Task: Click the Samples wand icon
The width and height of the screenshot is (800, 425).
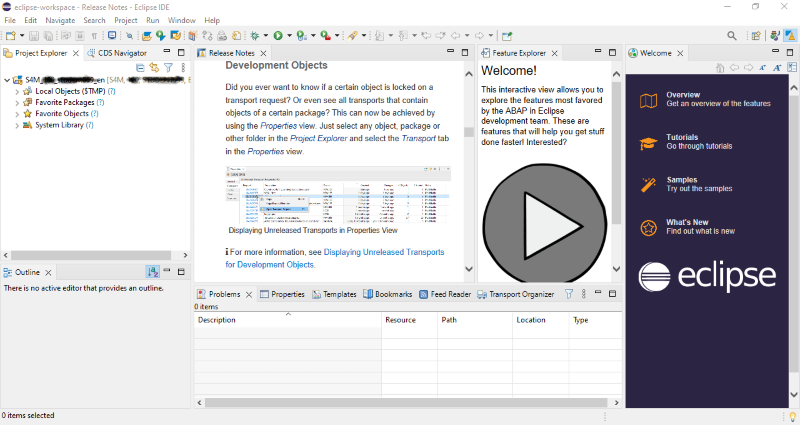Action: [648, 185]
